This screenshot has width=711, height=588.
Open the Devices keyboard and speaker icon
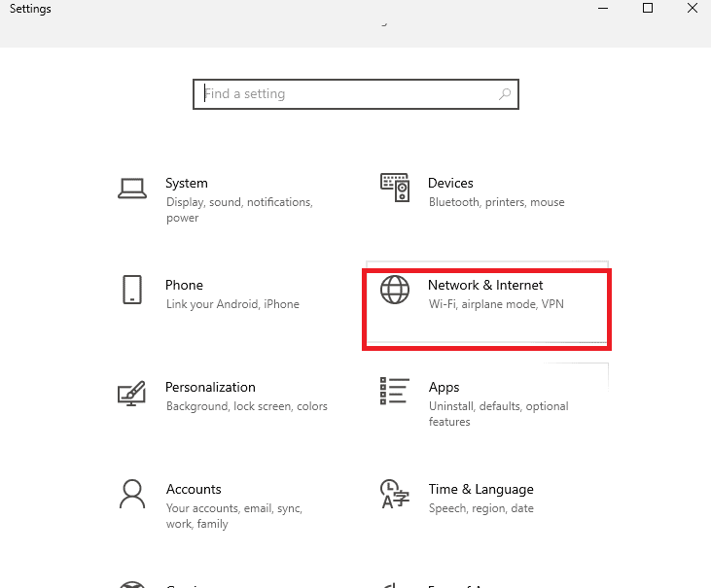(395, 187)
